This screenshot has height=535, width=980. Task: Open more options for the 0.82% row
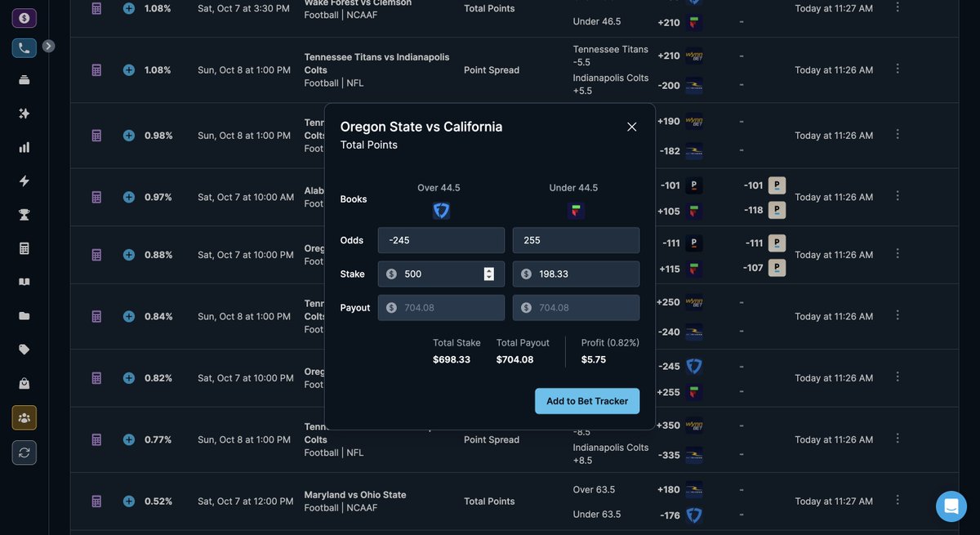[x=898, y=377]
